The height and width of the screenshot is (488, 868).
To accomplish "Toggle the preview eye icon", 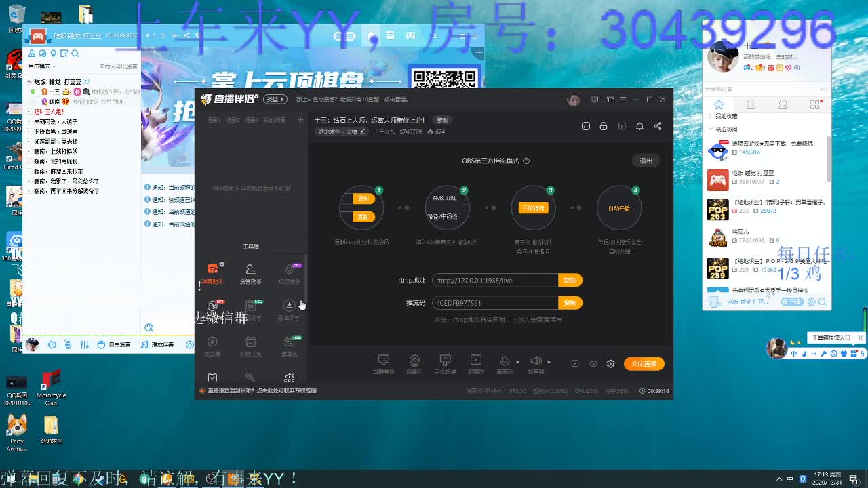I will tap(593, 363).
